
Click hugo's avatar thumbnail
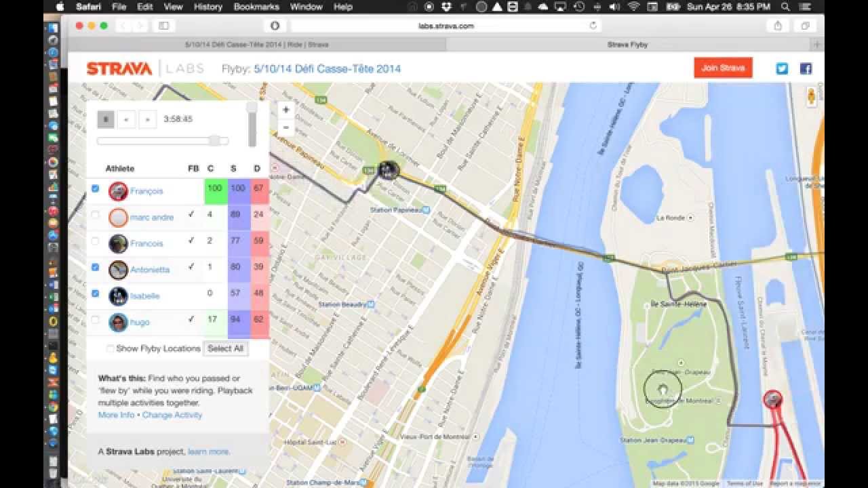tap(118, 322)
